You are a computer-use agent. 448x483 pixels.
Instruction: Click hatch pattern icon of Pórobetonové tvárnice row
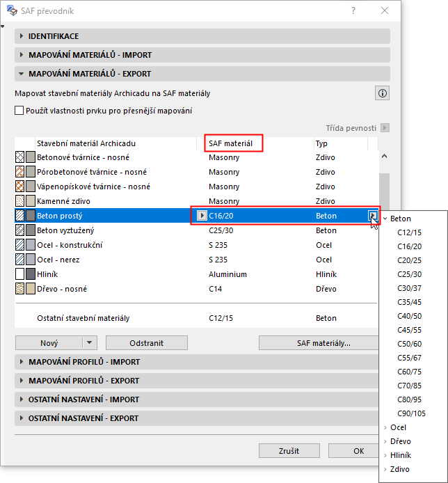click(x=19, y=172)
